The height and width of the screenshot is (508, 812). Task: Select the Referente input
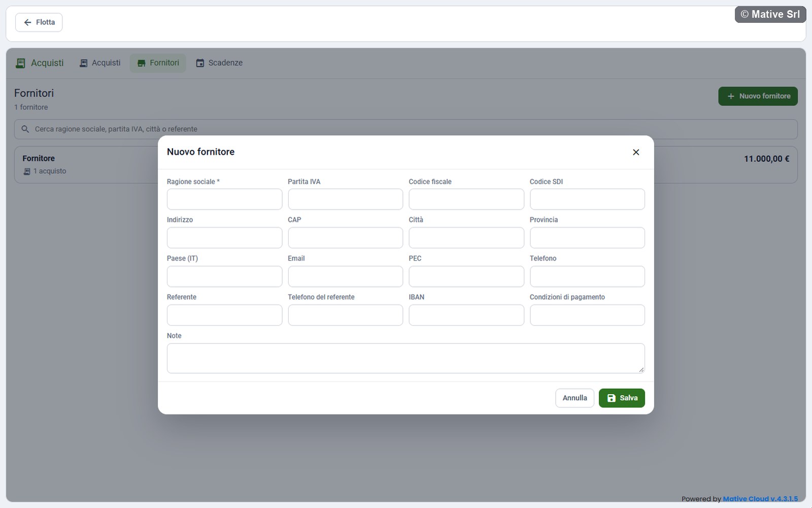[224, 315]
